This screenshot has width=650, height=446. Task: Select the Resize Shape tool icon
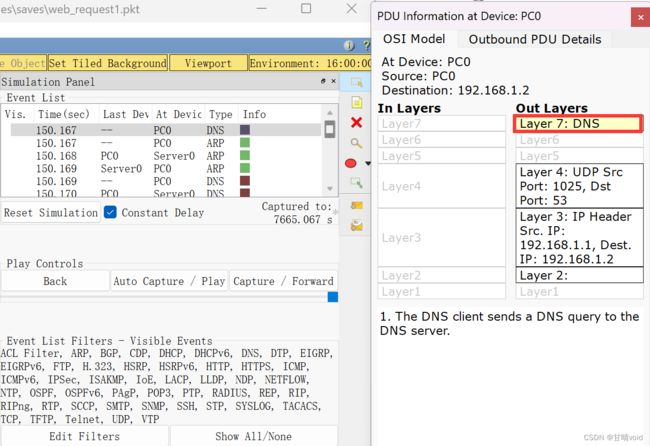pos(357,182)
